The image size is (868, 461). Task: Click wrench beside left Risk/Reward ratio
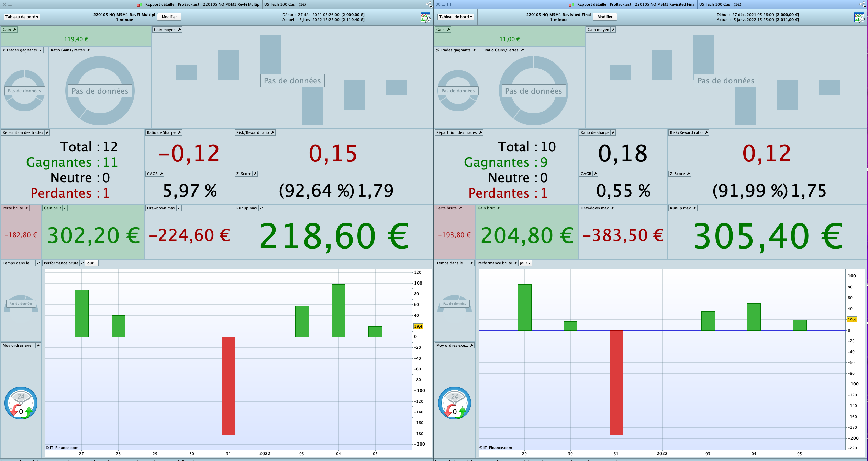pos(273,132)
